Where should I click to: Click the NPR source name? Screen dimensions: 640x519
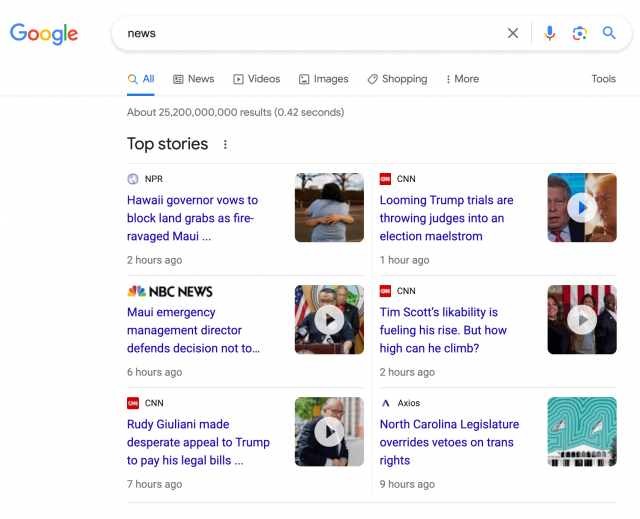[x=154, y=179]
